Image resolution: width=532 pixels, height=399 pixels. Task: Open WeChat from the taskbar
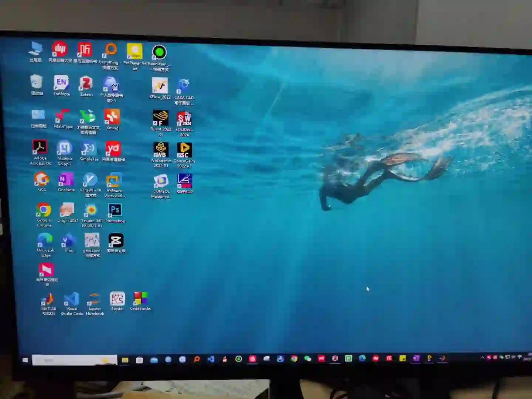point(307,359)
